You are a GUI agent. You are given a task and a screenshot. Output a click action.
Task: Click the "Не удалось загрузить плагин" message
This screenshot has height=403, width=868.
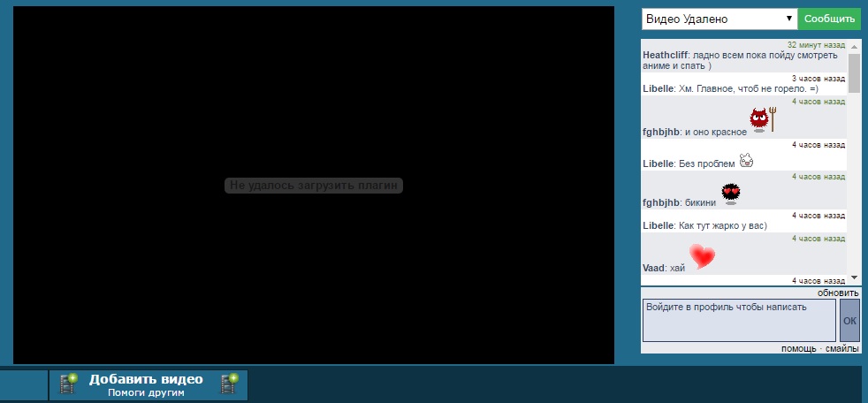tap(314, 186)
